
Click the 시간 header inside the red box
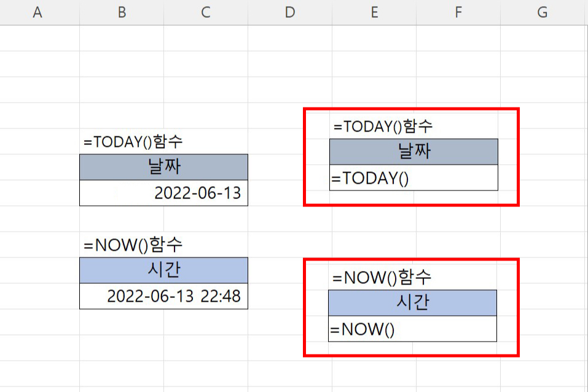coord(413,302)
